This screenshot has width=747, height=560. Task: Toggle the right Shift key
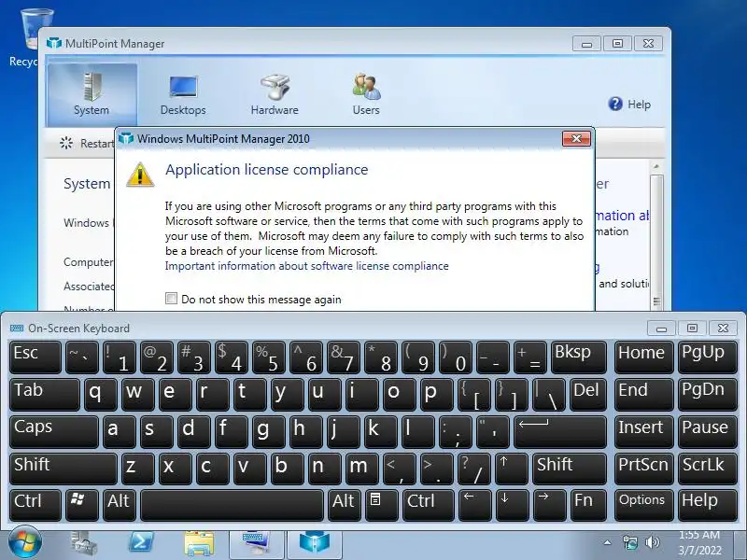tap(570, 469)
